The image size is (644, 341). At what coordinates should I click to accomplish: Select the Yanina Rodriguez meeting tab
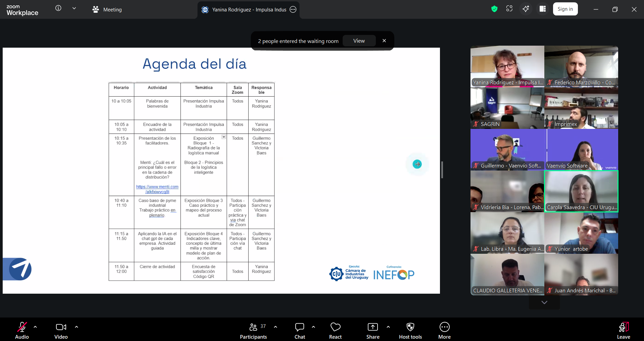248,10
